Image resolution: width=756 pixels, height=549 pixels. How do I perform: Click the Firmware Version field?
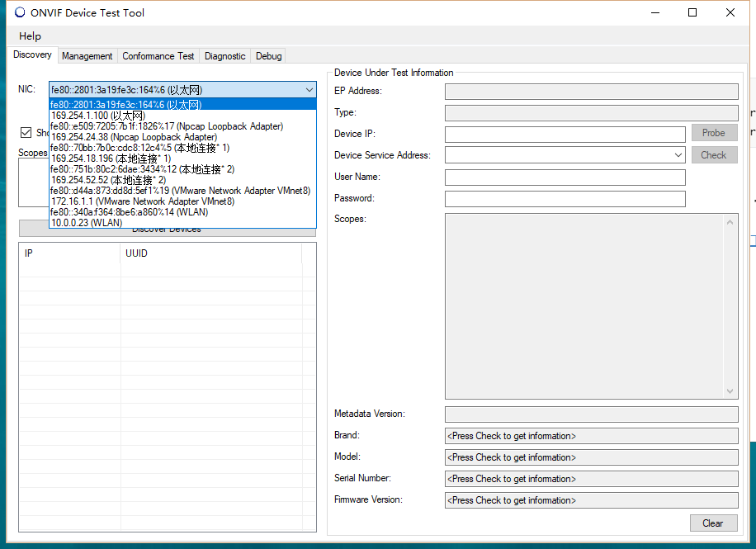[x=591, y=500]
